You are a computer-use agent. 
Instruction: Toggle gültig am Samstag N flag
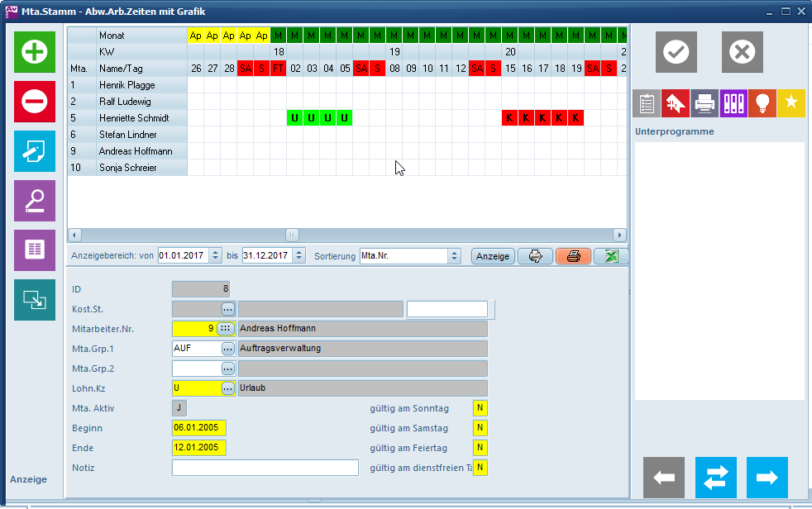480,428
